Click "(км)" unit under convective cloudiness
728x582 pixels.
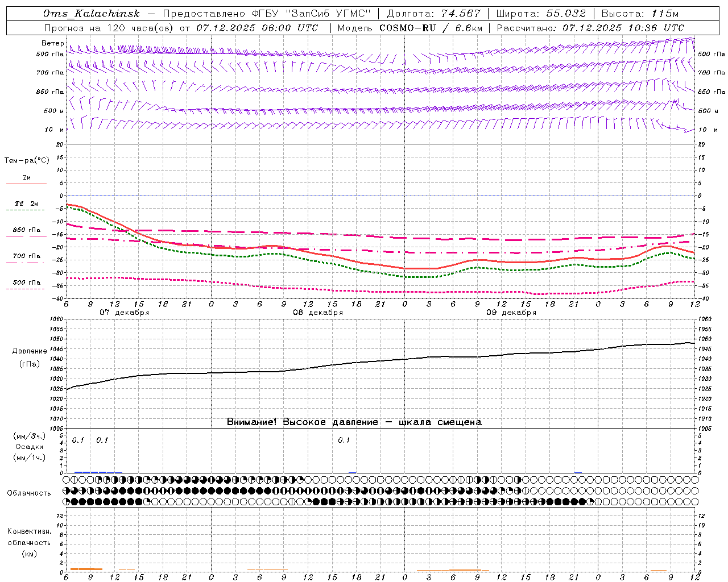(30, 554)
